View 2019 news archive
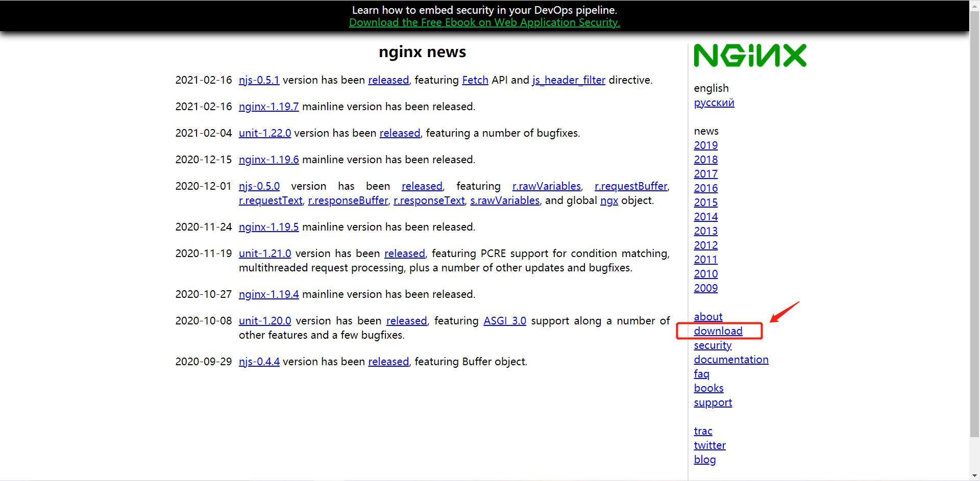 706,145
